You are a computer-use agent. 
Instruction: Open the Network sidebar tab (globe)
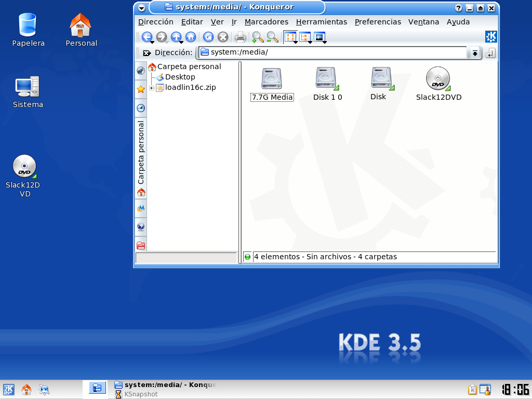(141, 227)
